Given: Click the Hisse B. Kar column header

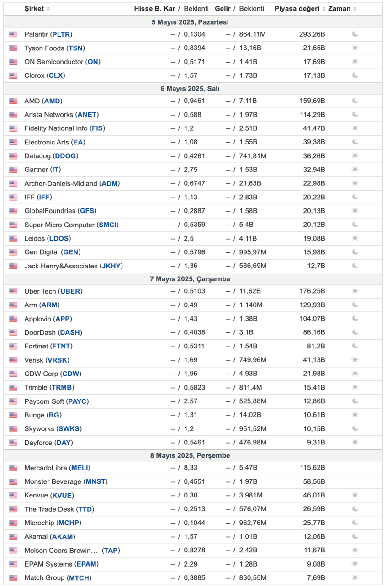Looking at the screenshot, I should (x=155, y=9).
